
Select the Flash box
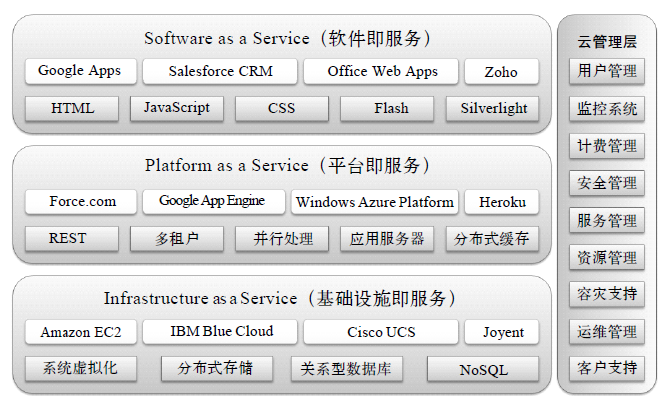(x=387, y=109)
